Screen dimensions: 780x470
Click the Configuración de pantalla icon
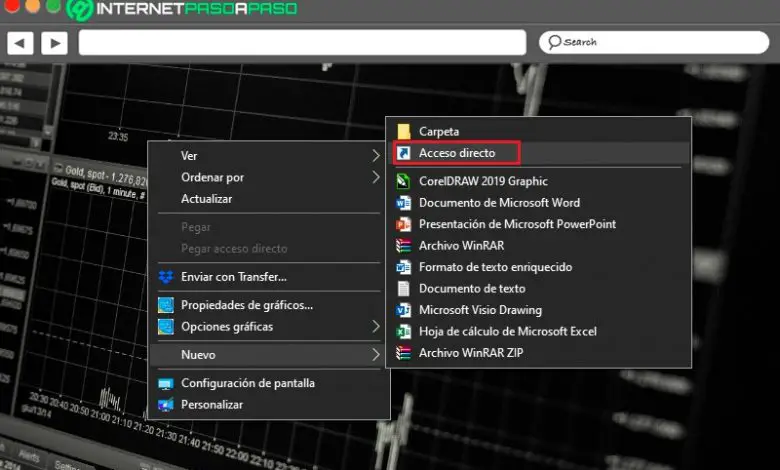(x=166, y=383)
